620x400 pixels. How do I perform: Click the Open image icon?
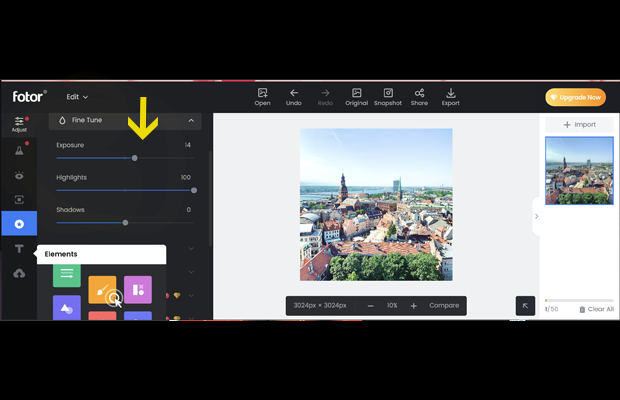(262, 96)
